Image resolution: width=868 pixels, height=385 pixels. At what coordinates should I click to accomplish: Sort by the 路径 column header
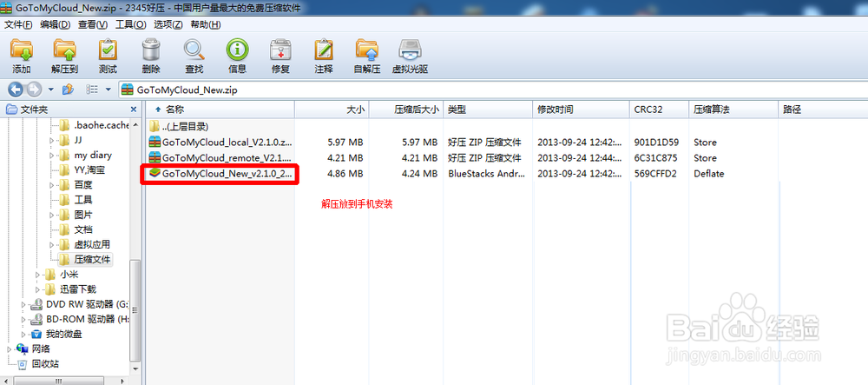pyautogui.click(x=823, y=110)
